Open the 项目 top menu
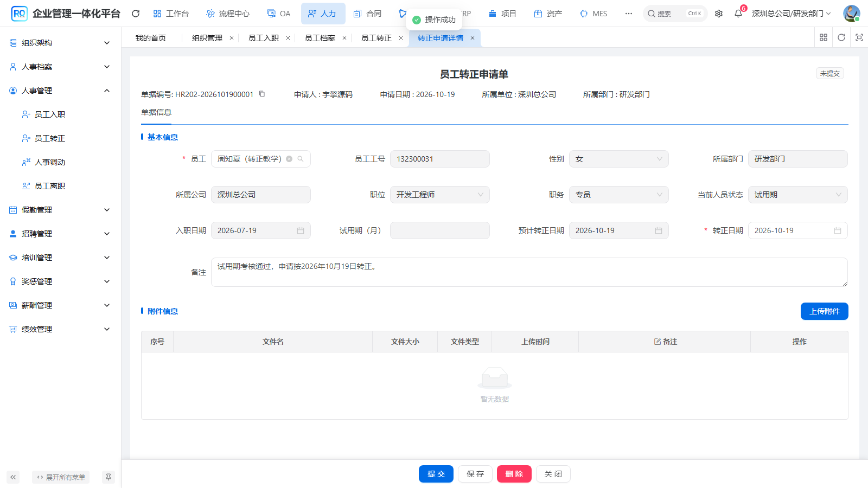 coord(502,14)
